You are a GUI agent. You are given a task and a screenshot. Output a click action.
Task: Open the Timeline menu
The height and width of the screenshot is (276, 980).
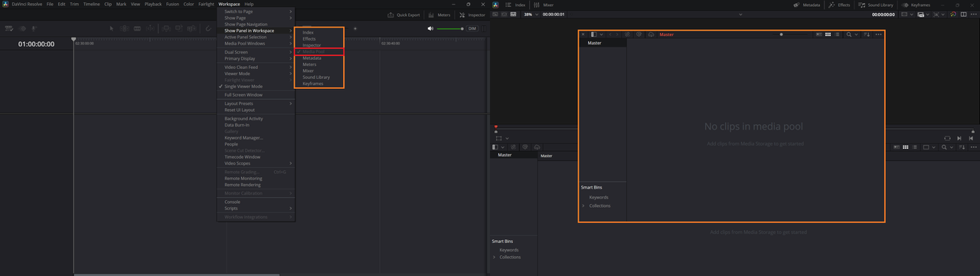point(91,4)
